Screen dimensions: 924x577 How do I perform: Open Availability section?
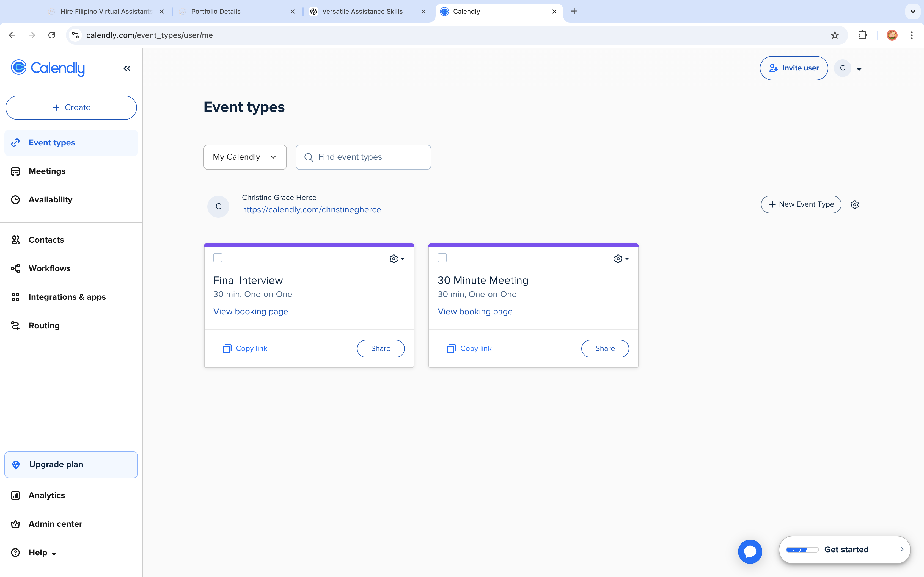point(50,199)
